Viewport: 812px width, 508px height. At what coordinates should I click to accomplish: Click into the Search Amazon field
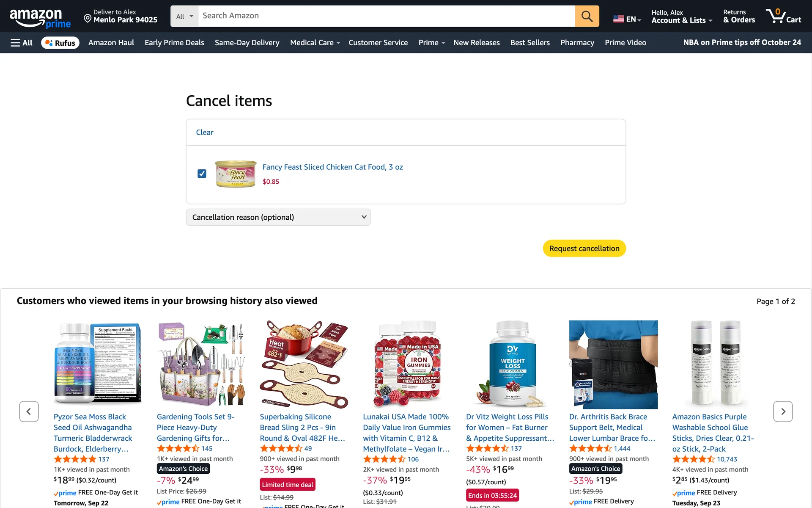[387, 16]
